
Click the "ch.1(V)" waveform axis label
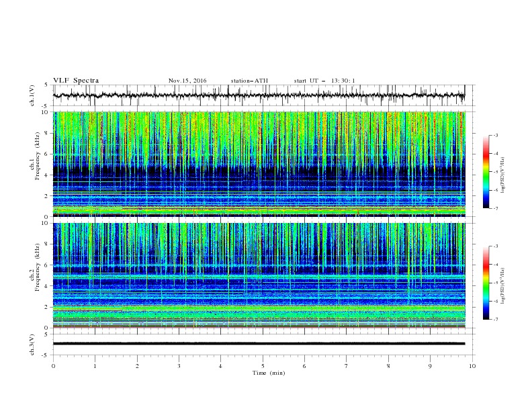point(32,95)
